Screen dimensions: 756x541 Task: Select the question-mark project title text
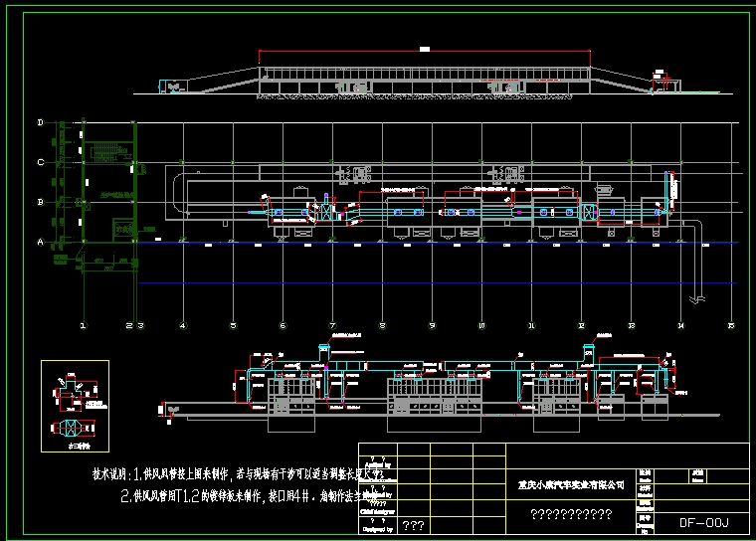571,514
